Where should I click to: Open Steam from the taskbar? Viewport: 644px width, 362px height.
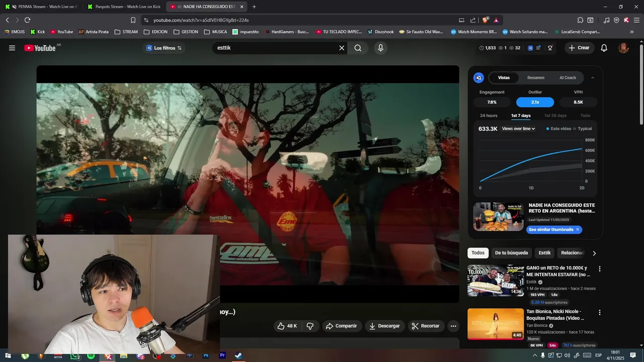[238, 355]
